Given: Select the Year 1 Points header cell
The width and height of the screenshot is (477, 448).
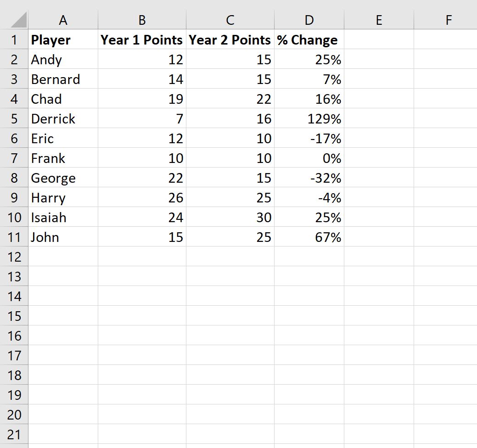Looking at the screenshot, I should (x=142, y=40).
